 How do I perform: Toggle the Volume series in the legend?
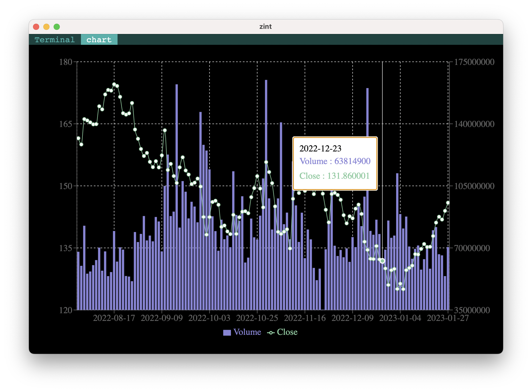click(x=242, y=332)
